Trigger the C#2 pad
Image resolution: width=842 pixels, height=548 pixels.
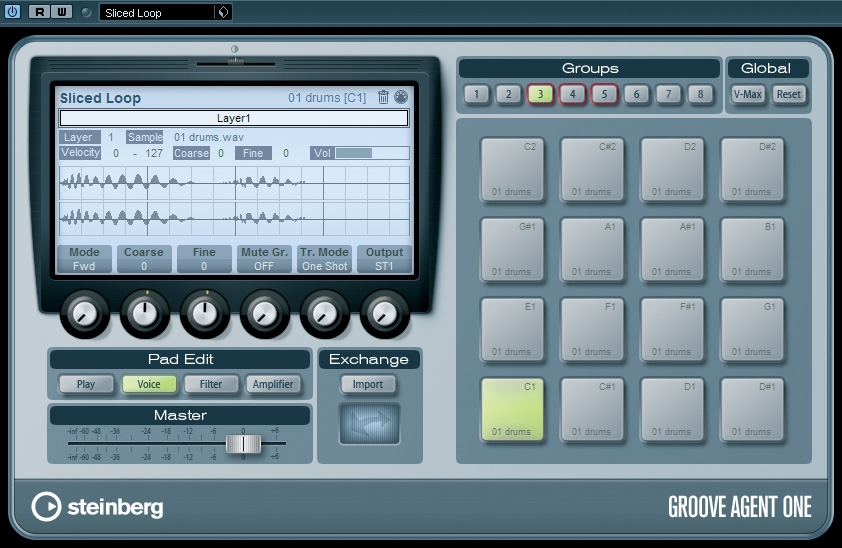point(592,170)
